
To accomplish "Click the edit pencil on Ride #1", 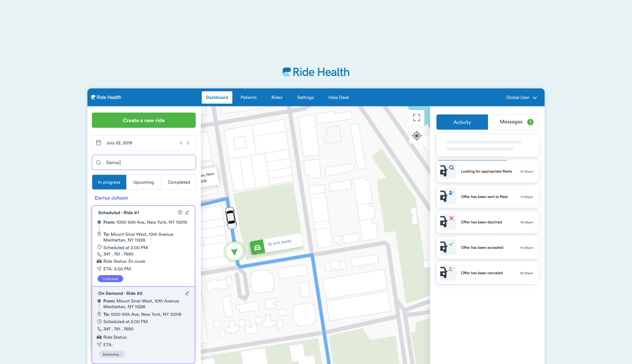I will click(x=187, y=212).
